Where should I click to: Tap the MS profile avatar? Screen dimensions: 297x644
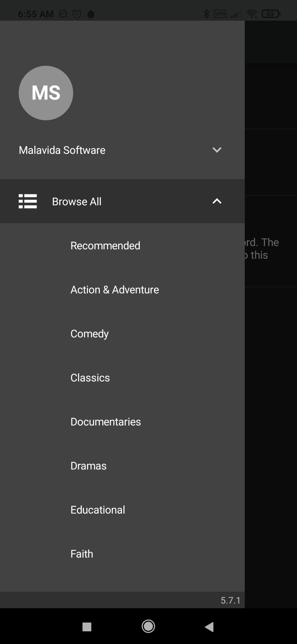click(46, 93)
